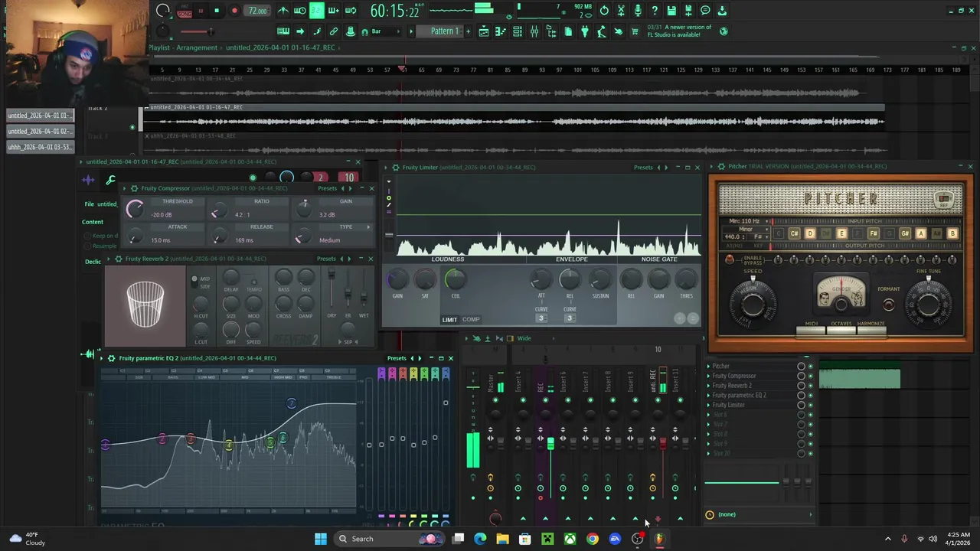Click the waveform icon in sample window
This screenshot has width=980, height=551.
tap(88, 181)
